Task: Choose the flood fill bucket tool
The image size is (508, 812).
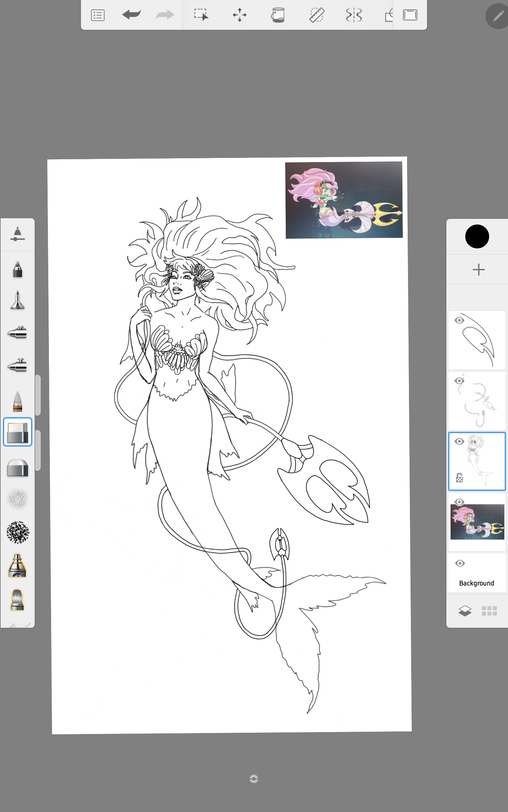Action: [x=278, y=15]
